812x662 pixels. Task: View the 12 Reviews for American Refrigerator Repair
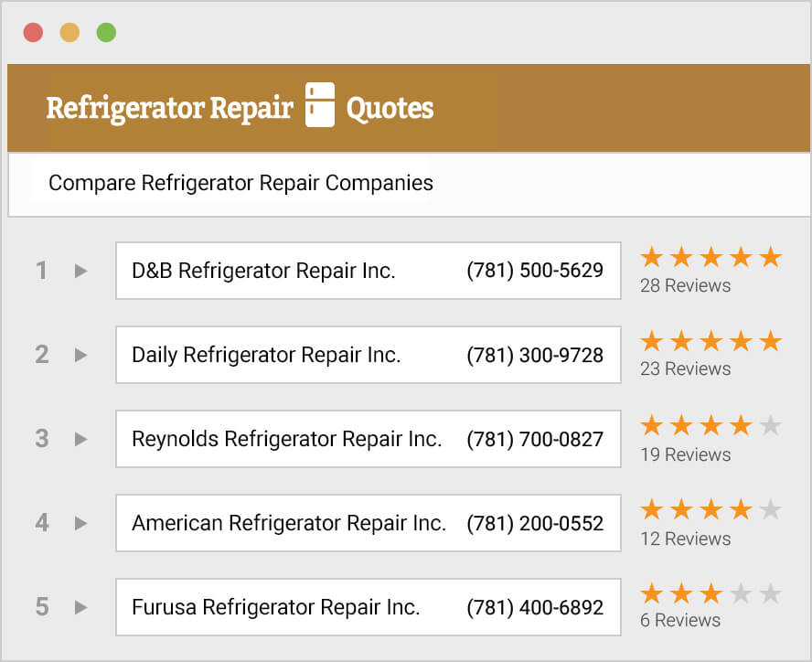[684, 539]
